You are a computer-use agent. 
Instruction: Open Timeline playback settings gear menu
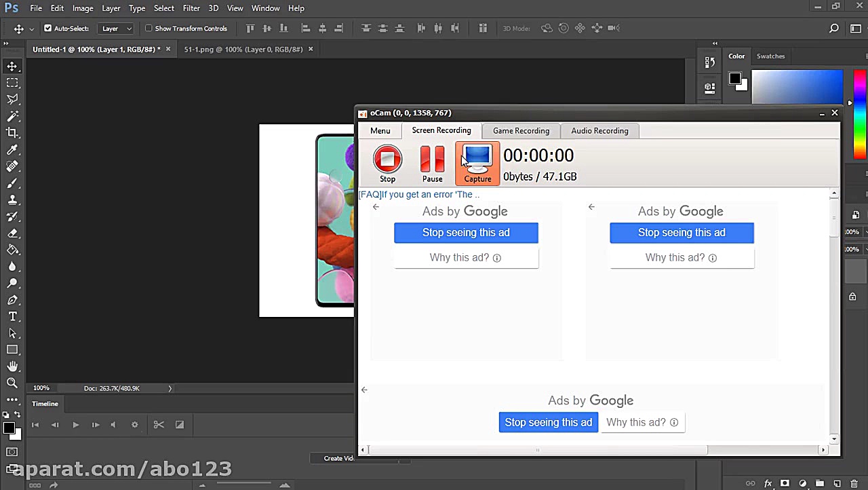[134, 425]
